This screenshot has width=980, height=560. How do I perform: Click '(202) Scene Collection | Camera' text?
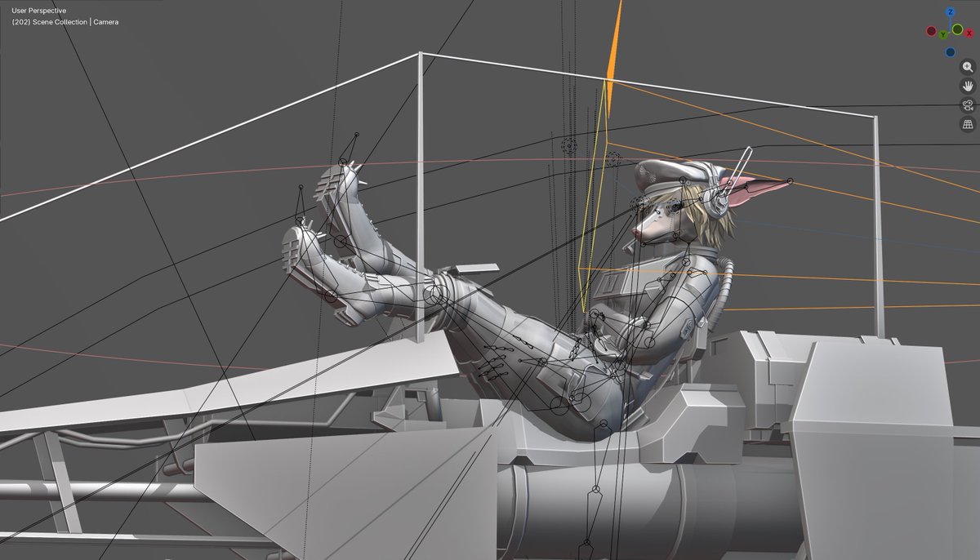[65, 22]
